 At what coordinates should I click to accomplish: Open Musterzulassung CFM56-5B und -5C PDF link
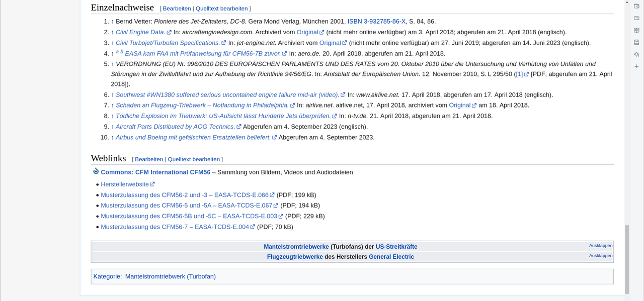[189, 216]
